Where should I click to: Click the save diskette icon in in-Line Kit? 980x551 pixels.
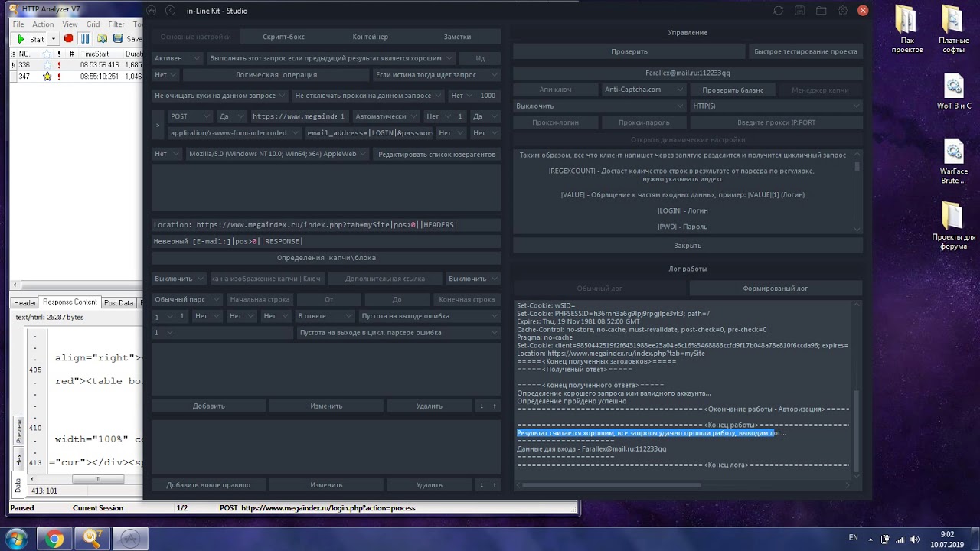point(799,11)
